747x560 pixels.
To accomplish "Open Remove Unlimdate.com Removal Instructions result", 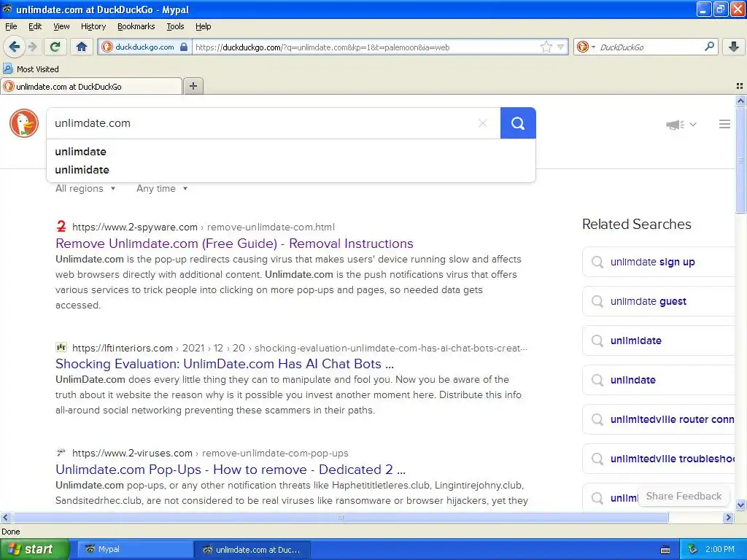I will [x=234, y=244].
